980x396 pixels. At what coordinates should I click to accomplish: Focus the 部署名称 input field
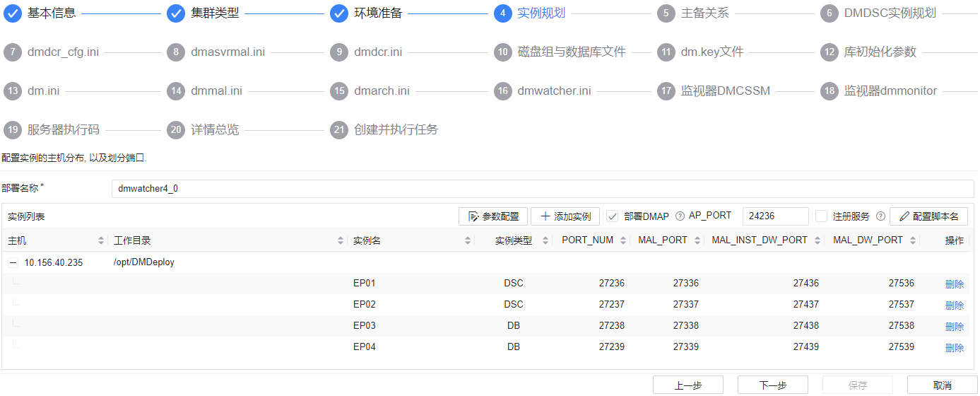pos(543,189)
